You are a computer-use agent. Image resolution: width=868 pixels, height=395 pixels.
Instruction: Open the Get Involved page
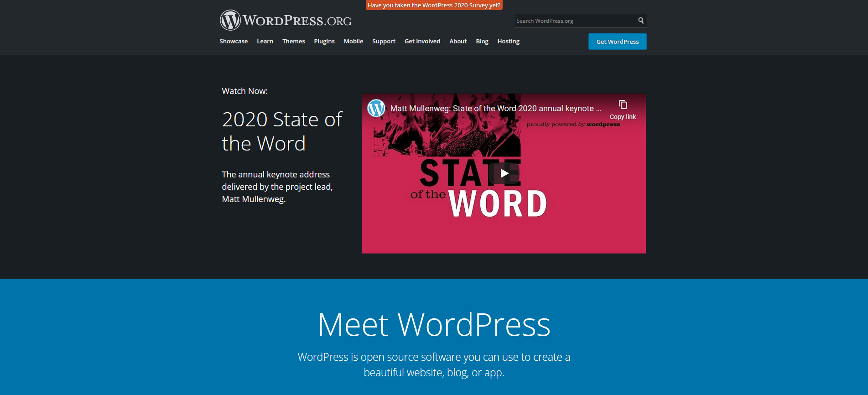[x=422, y=42]
